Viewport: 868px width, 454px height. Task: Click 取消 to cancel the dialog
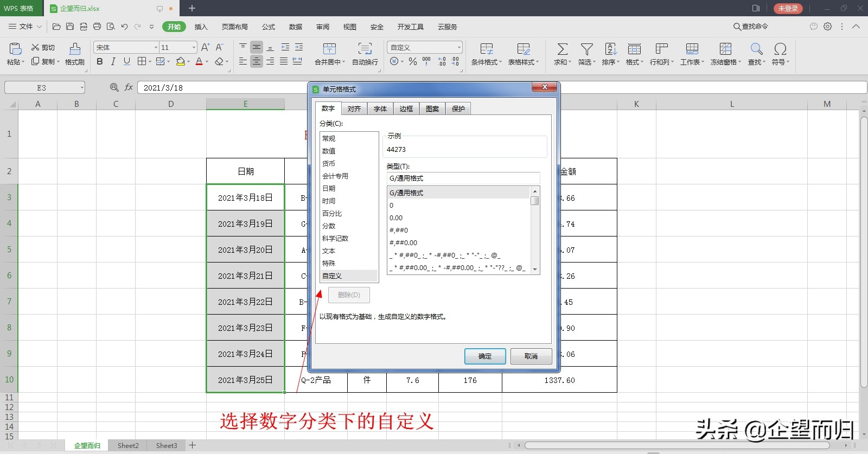point(531,356)
